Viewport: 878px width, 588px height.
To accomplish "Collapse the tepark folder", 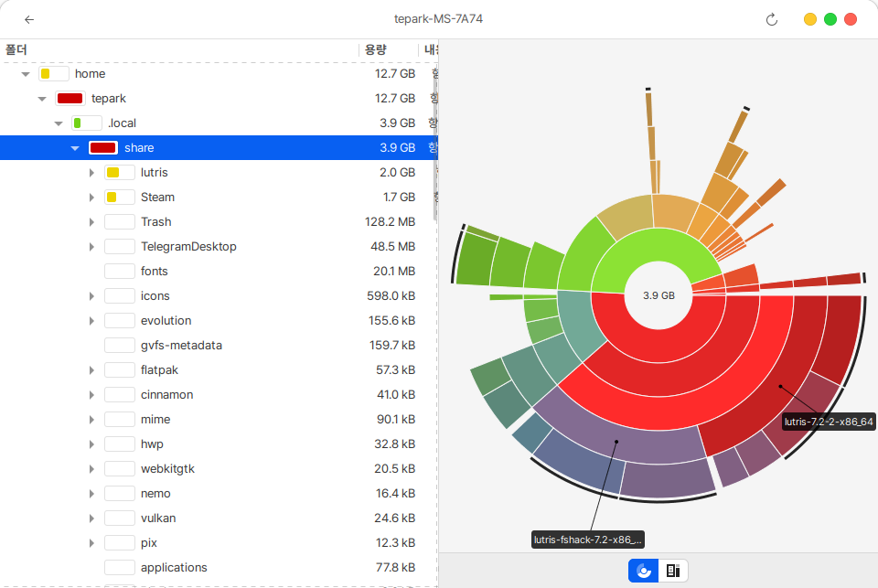I will tap(42, 99).
